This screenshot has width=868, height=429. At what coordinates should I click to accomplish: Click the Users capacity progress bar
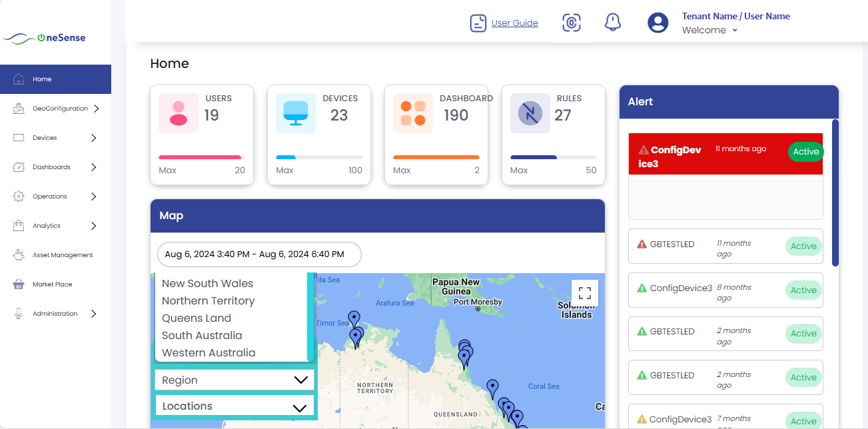[x=202, y=156]
